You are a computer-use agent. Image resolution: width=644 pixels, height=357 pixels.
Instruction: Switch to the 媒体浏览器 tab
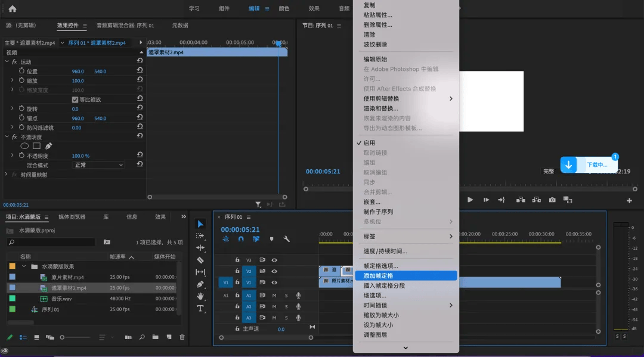pyautogui.click(x=72, y=217)
